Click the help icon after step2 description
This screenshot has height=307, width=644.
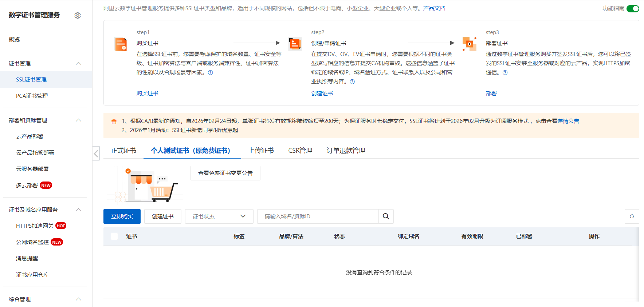[x=352, y=82]
